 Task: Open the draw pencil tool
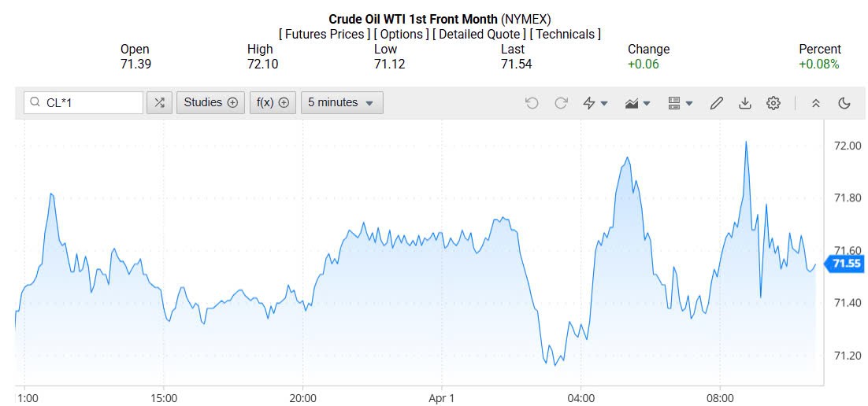click(716, 103)
